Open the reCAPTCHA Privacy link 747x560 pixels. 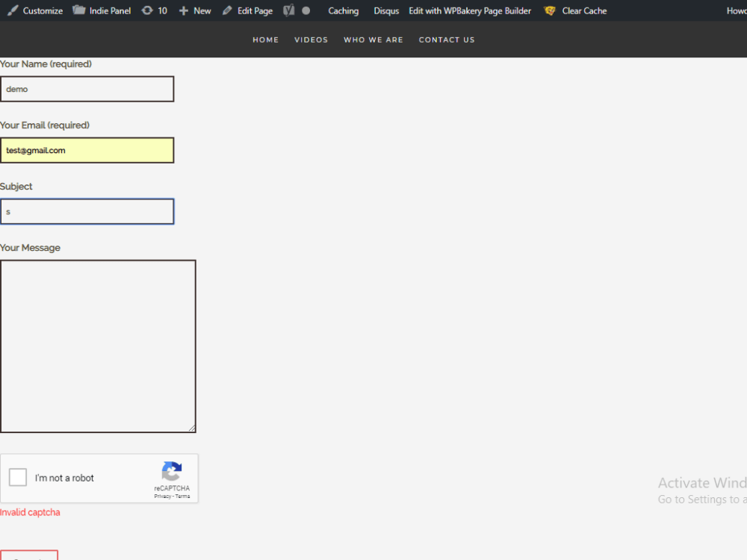pyautogui.click(x=162, y=497)
